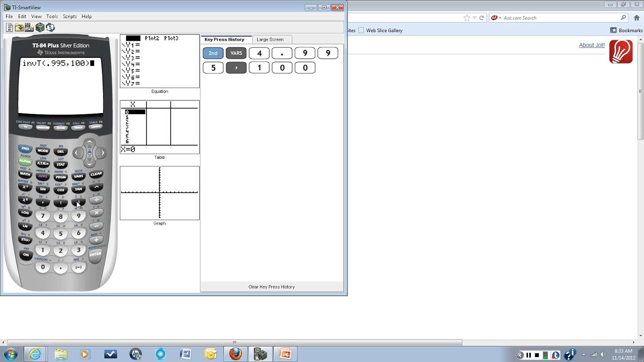This screenshot has width=644, height=362.
Task: Click the Windows Start button
Action: (x=10, y=354)
